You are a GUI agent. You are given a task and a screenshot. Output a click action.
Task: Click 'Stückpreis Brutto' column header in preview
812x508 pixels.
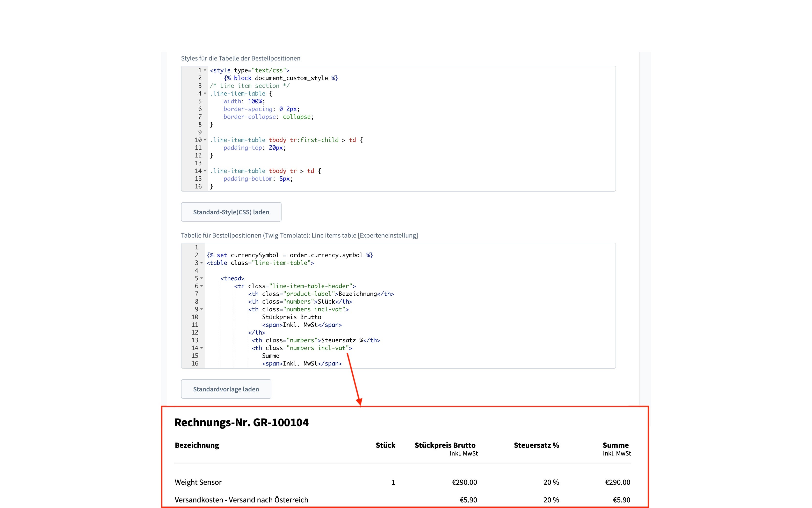coord(445,445)
